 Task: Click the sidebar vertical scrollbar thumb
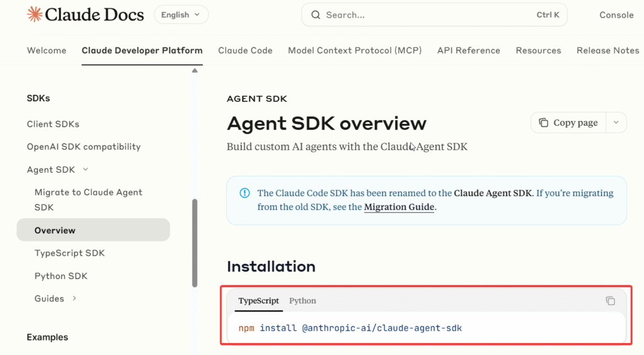tap(194, 242)
